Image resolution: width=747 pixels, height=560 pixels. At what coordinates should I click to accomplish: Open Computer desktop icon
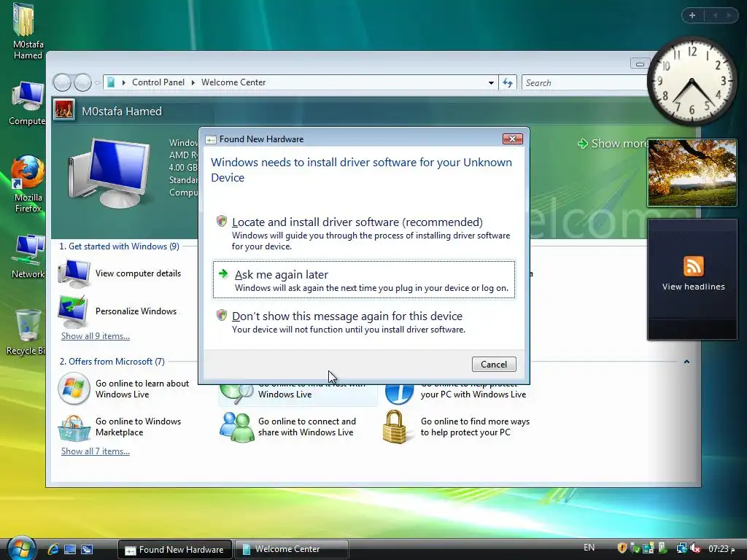(x=27, y=104)
